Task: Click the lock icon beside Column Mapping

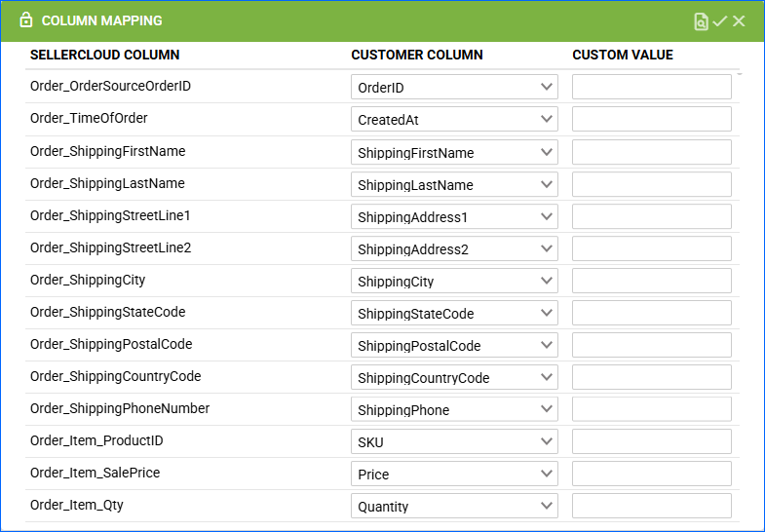Action: point(26,20)
